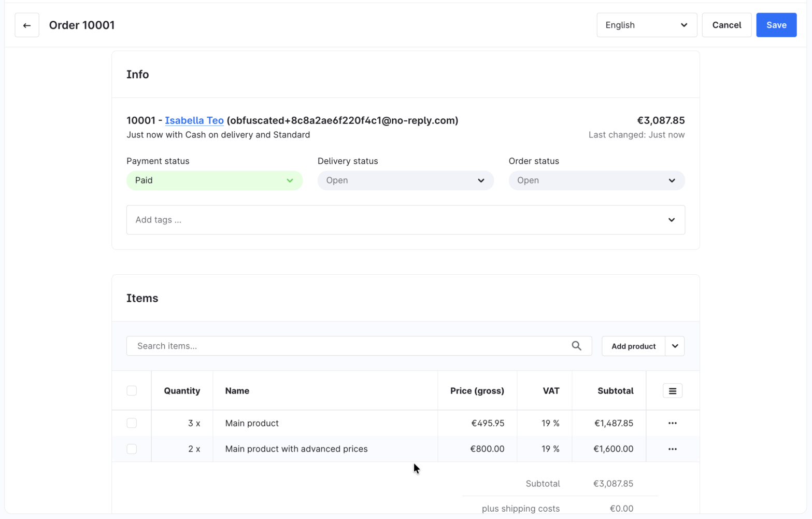Image resolution: width=812 pixels, height=519 pixels.
Task: Select checkbox for Main product with advanced prices
Action: click(x=132, y=449)
